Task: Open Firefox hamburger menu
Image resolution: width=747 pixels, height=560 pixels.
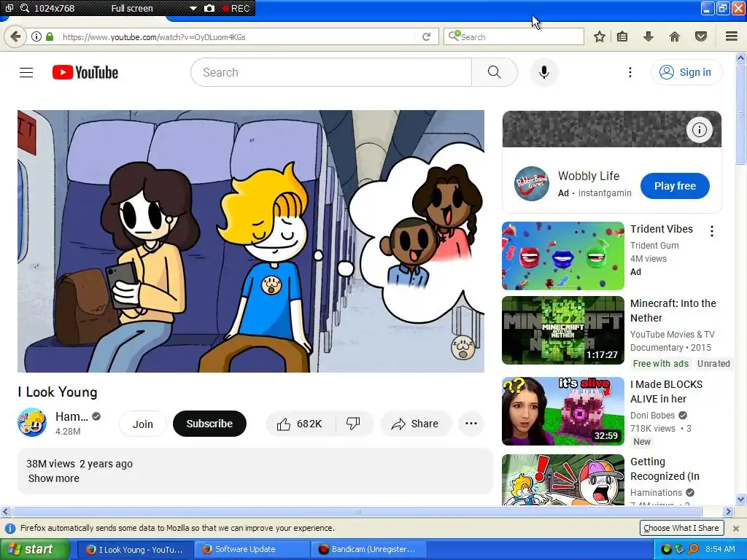Action: [x=731, y=36]
